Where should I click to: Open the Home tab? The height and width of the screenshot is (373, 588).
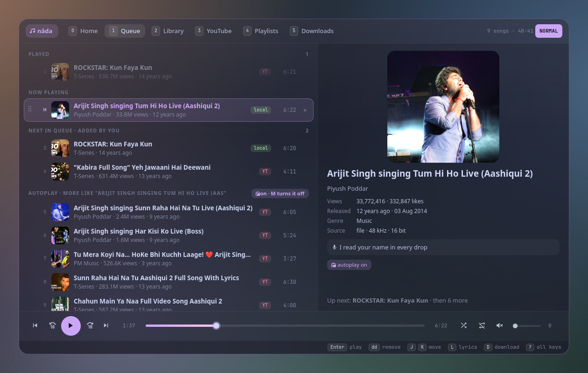(84, 31)
